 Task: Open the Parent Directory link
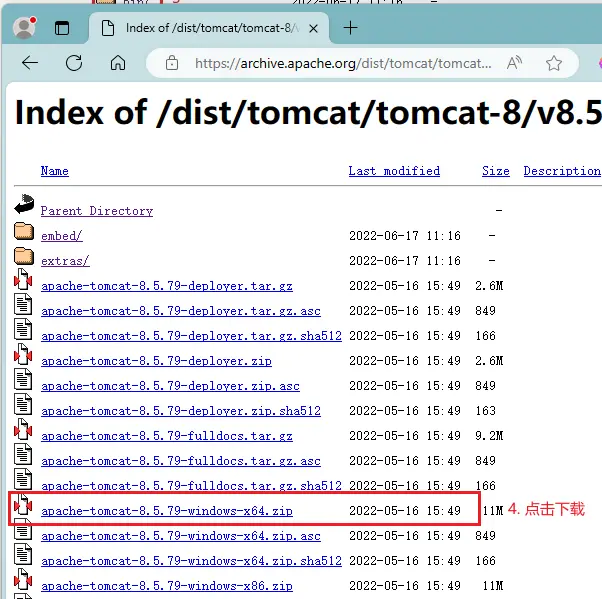[97, 211]
